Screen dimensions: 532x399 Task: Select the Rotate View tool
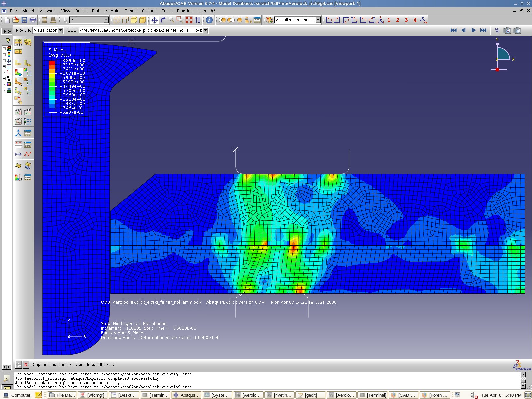163,20
